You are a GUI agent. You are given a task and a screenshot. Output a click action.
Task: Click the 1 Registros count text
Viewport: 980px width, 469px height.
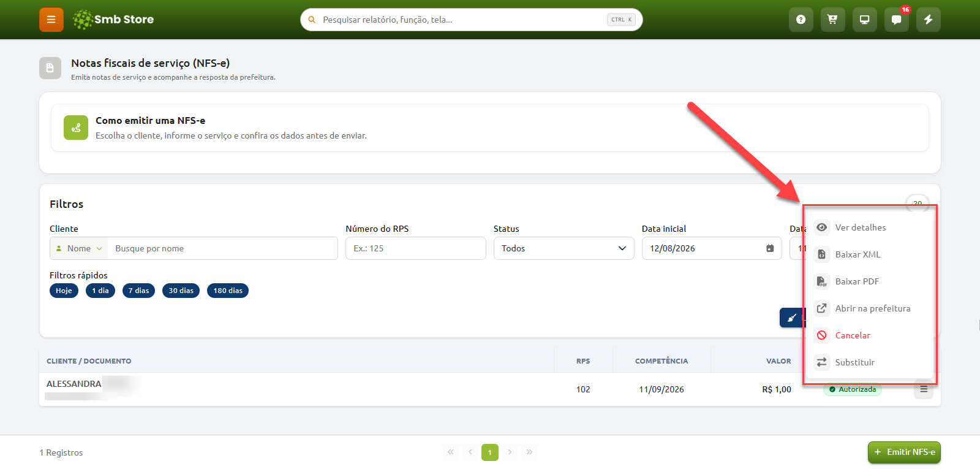coord(61,452)
